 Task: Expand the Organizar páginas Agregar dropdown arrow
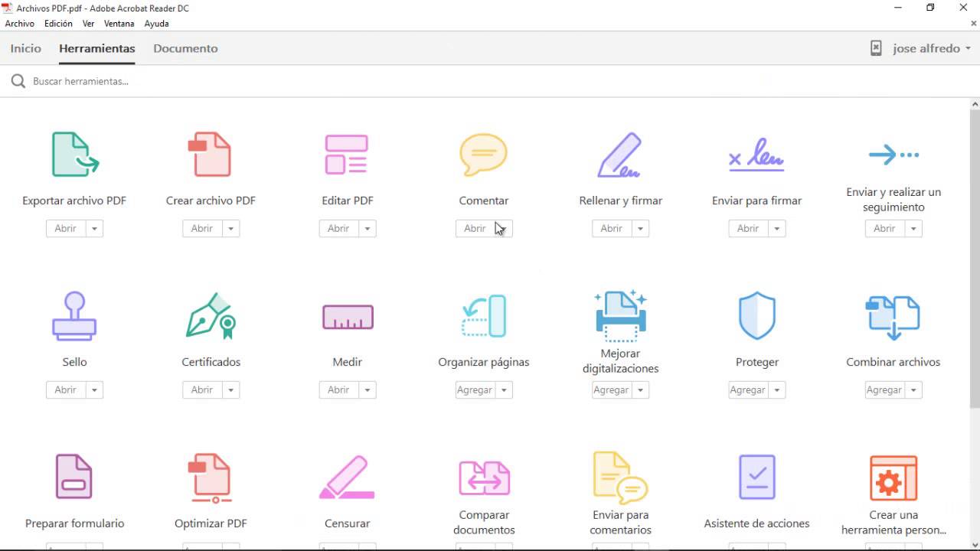pos(504,390)
